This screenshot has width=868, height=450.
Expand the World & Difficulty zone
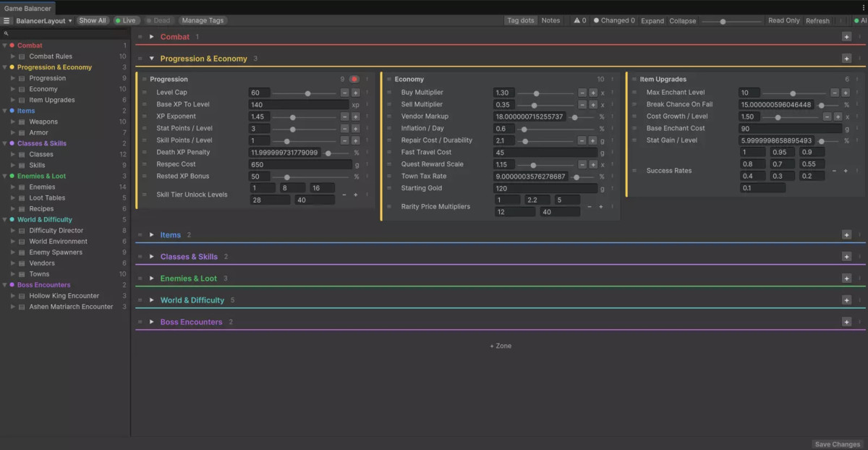tap(152, 300)
